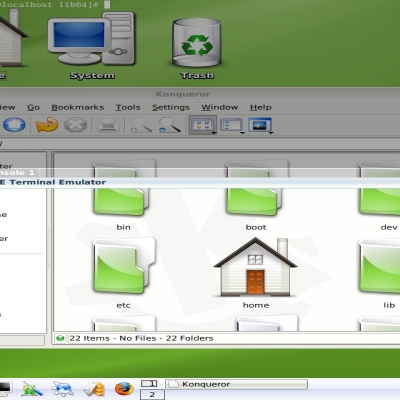Click the Konqueror window title bar
The width and height of the screenshot is (400, 400).
point(200,94)
